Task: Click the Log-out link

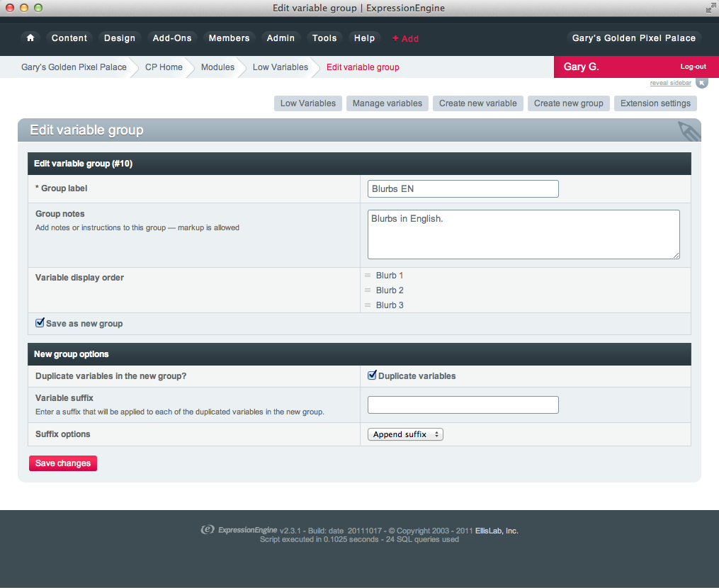Action: 693,67
